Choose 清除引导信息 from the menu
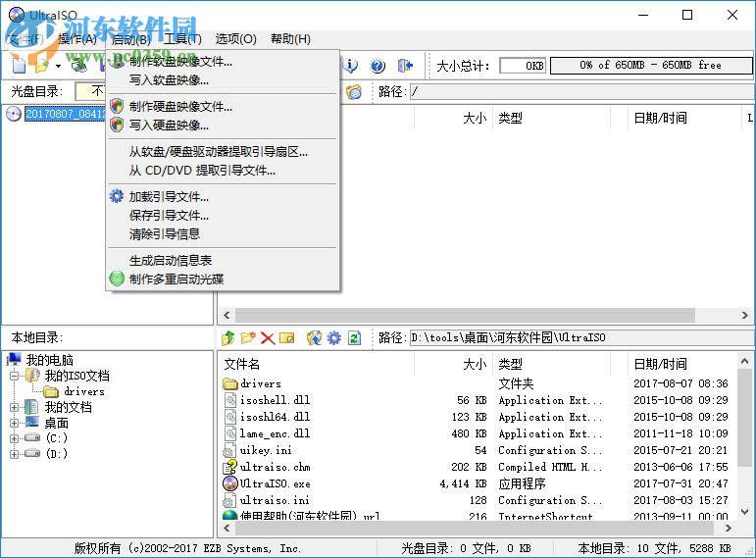Viewport: 756px width, 558px height. coord(223,234)
